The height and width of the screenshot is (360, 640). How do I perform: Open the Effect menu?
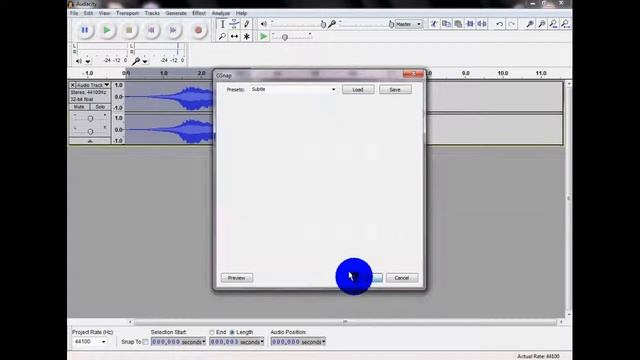[x=199, y=13]
